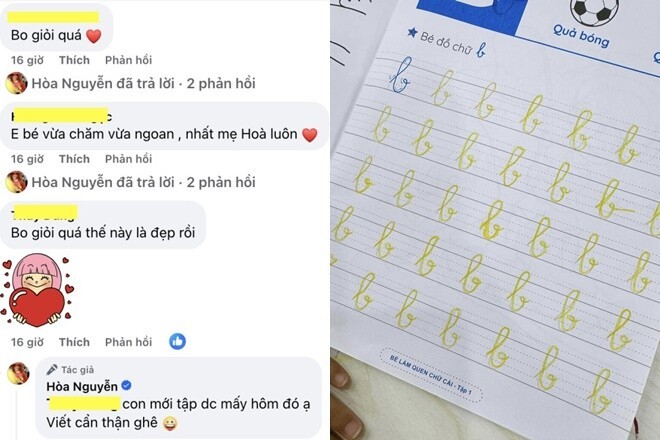Viewport: 660px width, 440px height.
Task: Click the author avatar next to Tác giả comment
Action: coord(19,373)
